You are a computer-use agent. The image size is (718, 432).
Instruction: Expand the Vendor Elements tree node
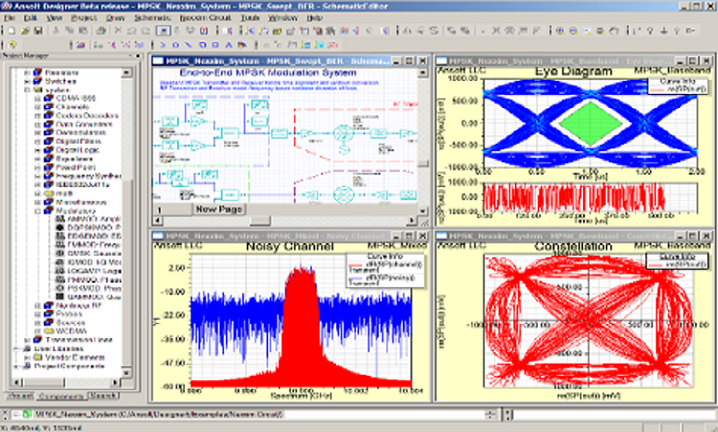27,357
